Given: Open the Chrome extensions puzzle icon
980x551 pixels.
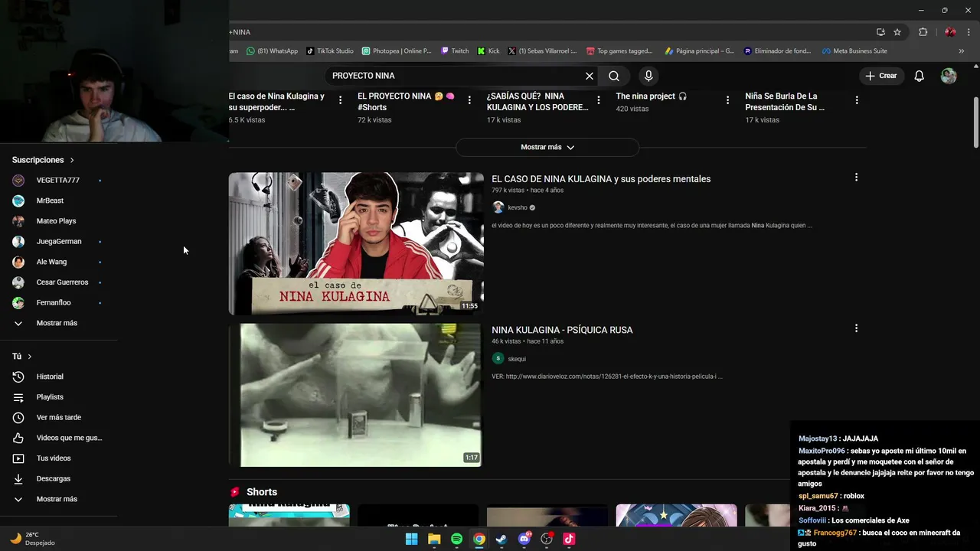Looking at the screenshot, I should (x=923, y=32).
